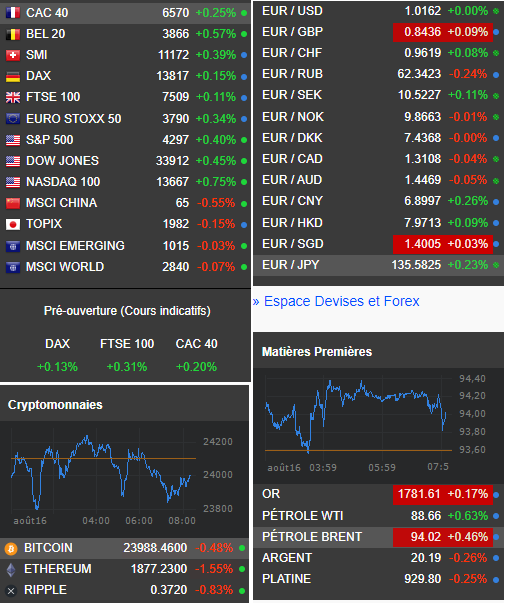Click the Chinese flag icon beside MSCI CHINA

[x=13, y=203]
